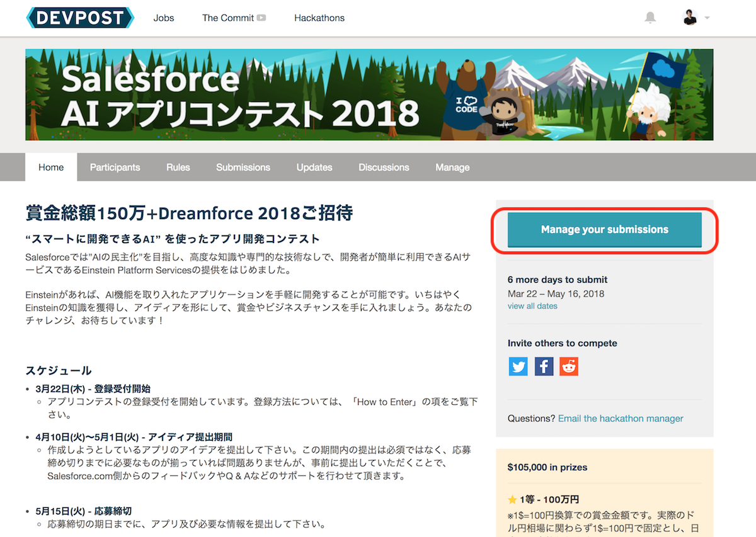Click the Mar 22 – May 16, 2018 dates
The height and width of the screenshot is (537, 756).
(x=556, y=293)
